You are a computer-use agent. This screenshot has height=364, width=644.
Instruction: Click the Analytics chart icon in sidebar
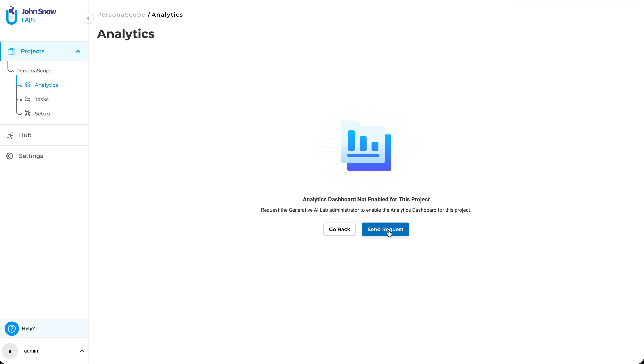click(x=27, y=85)
